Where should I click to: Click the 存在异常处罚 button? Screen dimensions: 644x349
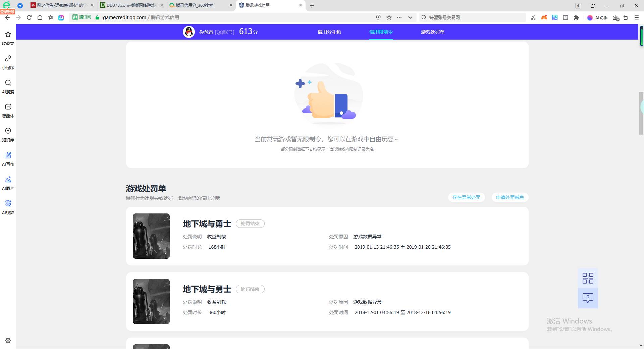(x=466, y=197)
